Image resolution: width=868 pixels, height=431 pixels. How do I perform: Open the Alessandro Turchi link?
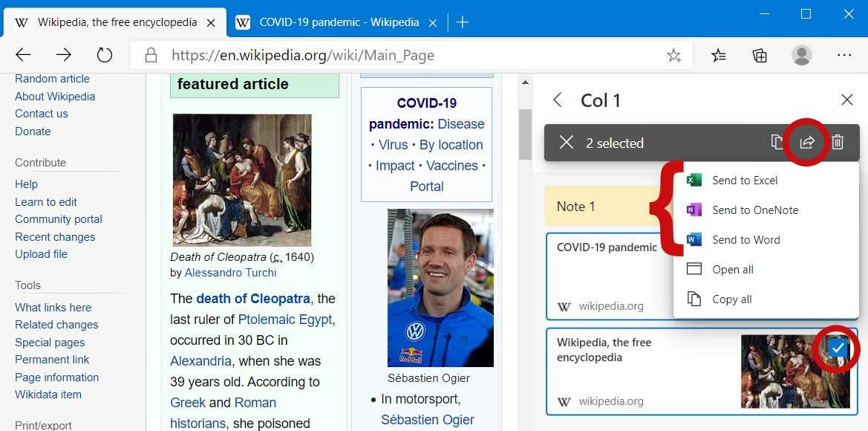click(x=230, y=273)
